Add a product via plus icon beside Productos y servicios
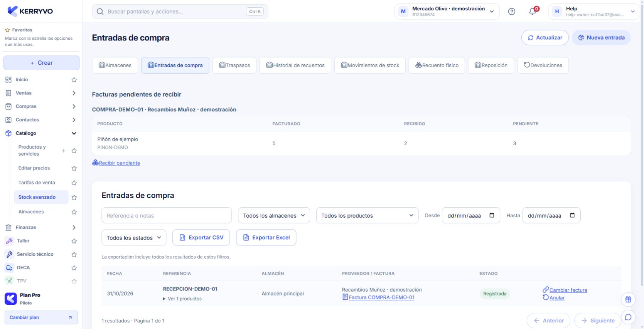The width and height of the screenshot is (644, 329). pos(64,151)
